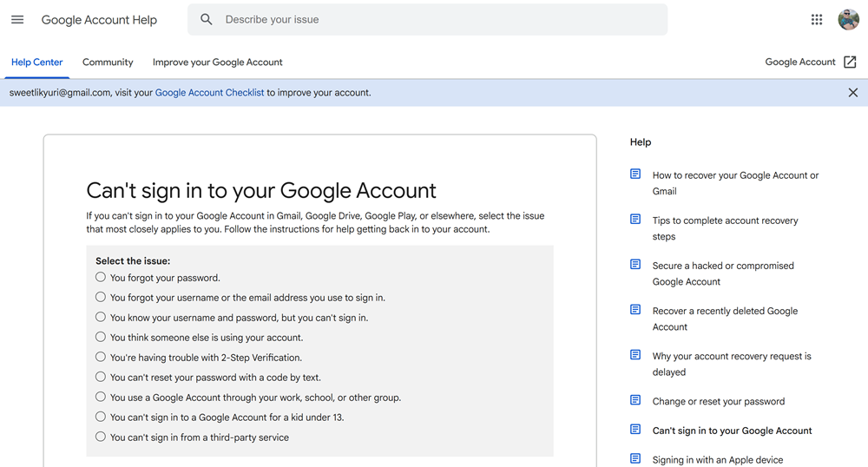Image resolution: width=868 pixels, height=467 pixels.
Task: Click article icon beside Secure a hacked account
Action: (635, 265)
